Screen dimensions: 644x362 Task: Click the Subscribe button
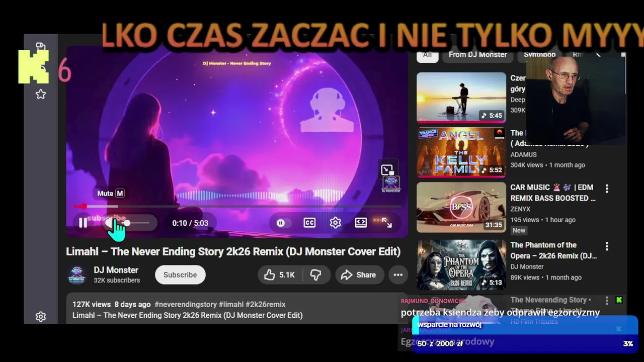pos(180,275)
